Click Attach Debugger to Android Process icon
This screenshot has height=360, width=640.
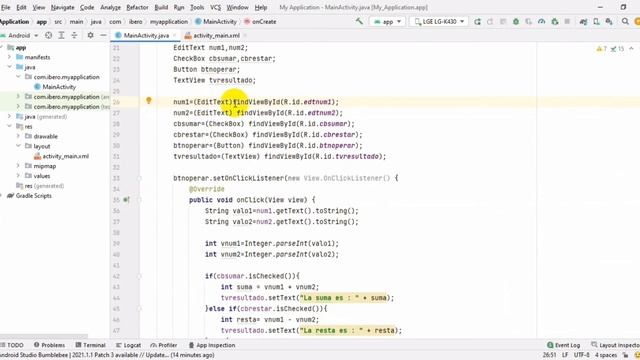(555, 22)
